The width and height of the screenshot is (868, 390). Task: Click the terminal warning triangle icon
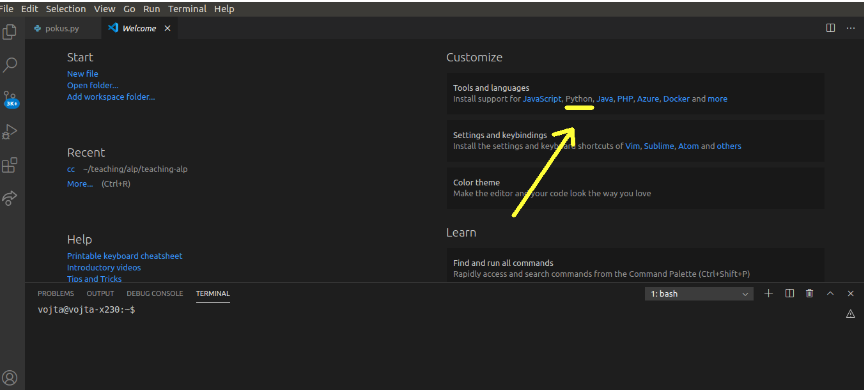[851, 314]
